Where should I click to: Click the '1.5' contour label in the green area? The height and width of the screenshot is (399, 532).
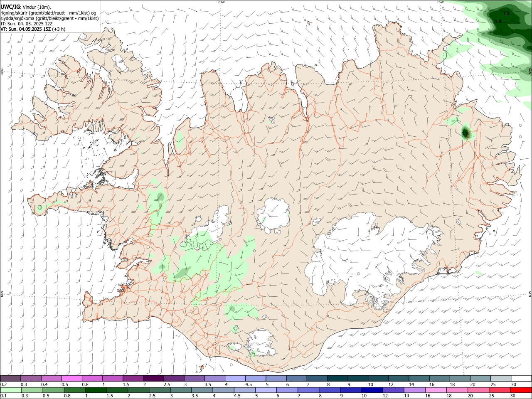coord(506,14)
